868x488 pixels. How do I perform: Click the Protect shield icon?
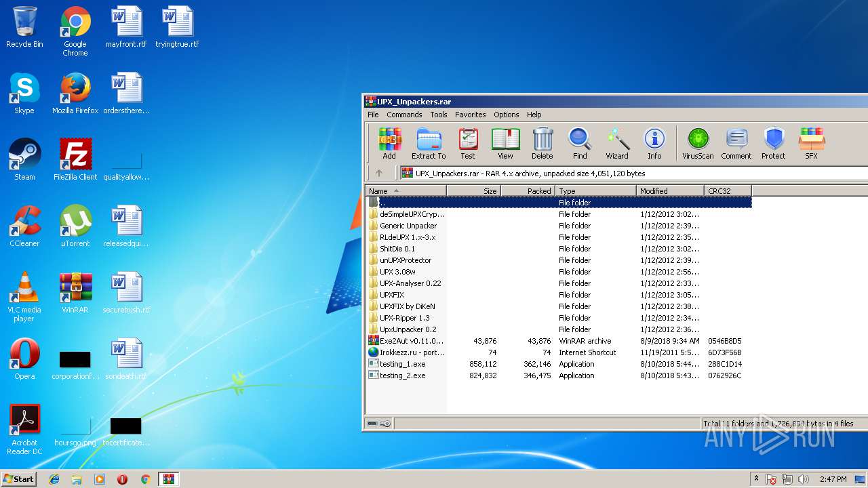pos(774,144)
